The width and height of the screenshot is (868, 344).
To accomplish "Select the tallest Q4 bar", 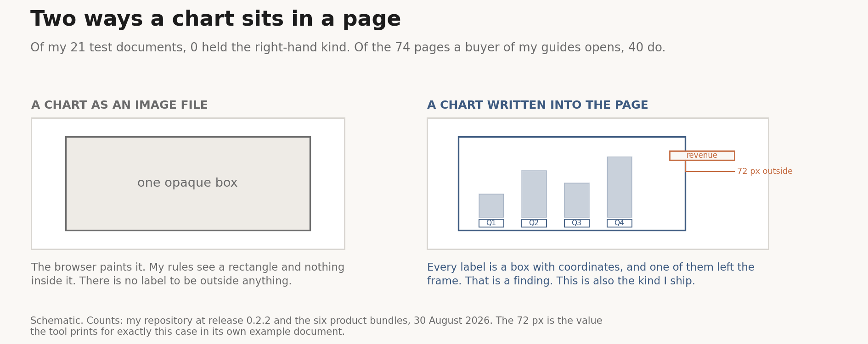I will coord(619,187).
